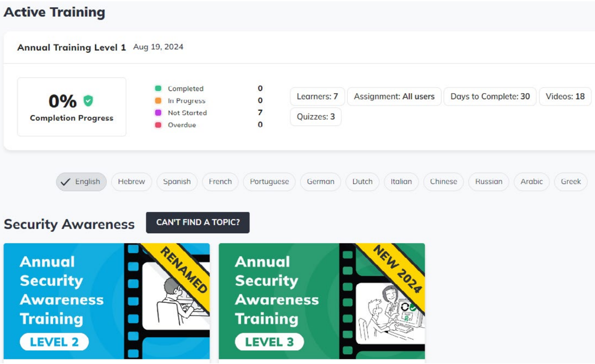Switch language to Hebrew
Image resolution: width=595 pixels, height=364 pixels.
[132, 182]
